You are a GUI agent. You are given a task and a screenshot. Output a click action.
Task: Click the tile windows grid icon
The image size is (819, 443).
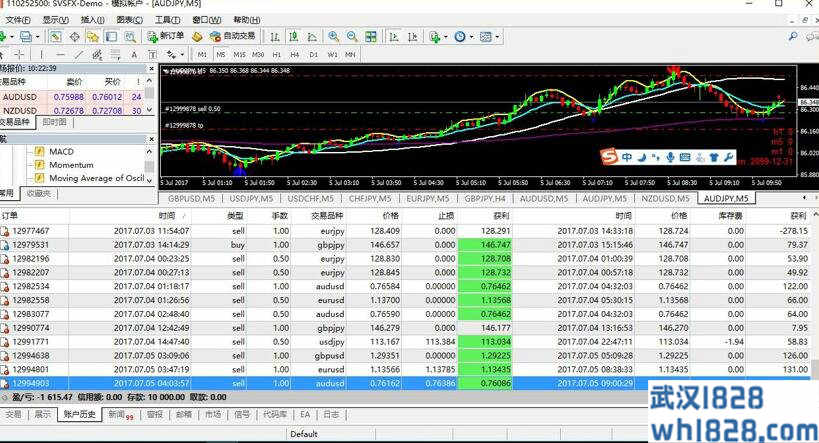point(370,37)
